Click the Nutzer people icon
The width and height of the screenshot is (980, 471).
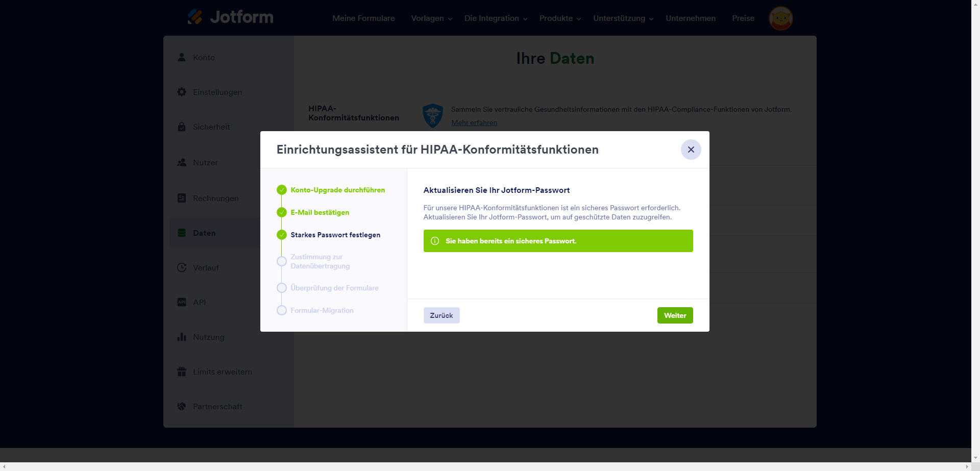[x=182, y=162]
